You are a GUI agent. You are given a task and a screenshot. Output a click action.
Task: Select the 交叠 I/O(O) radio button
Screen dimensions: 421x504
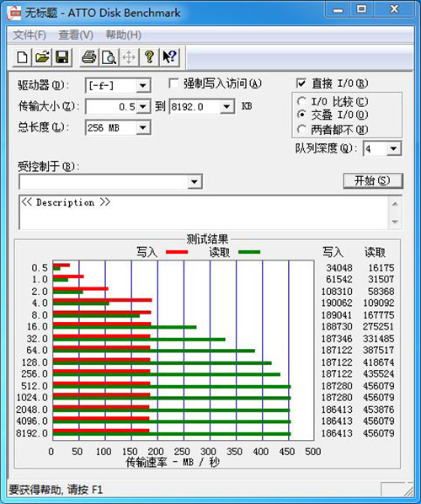click(301, 115)
